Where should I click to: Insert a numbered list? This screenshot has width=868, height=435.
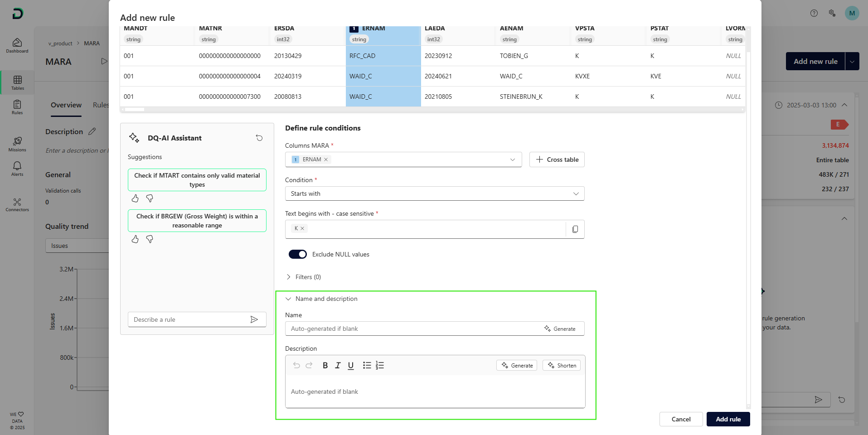pos(380,365)
